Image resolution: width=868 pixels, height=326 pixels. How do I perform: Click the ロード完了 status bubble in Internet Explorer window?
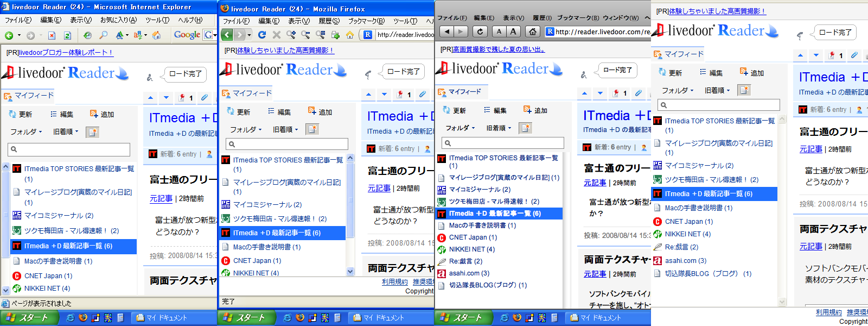click(186, 74)
